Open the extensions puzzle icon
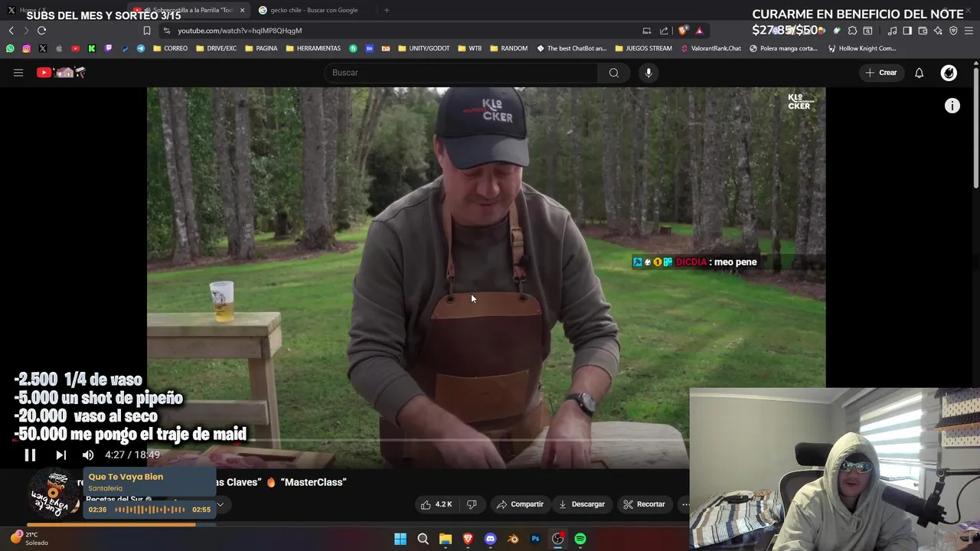The width and height of the screenshot is (980, 551). click(852, 31)
